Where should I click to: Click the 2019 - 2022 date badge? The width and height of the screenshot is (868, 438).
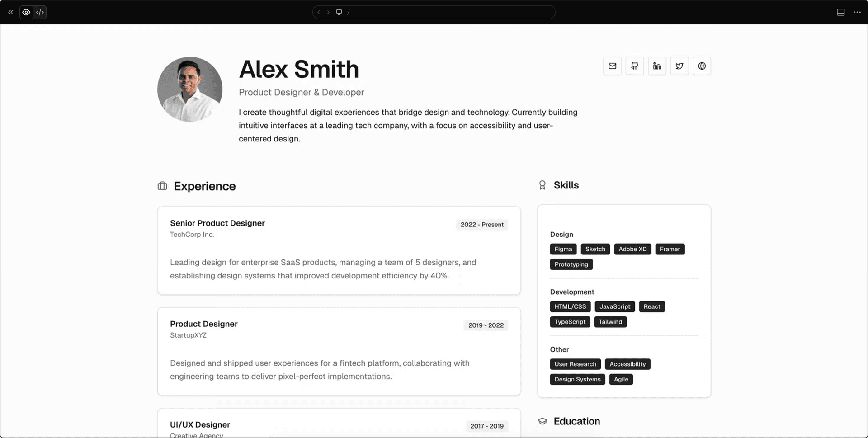pyautogui.click(x=486, y=325)
